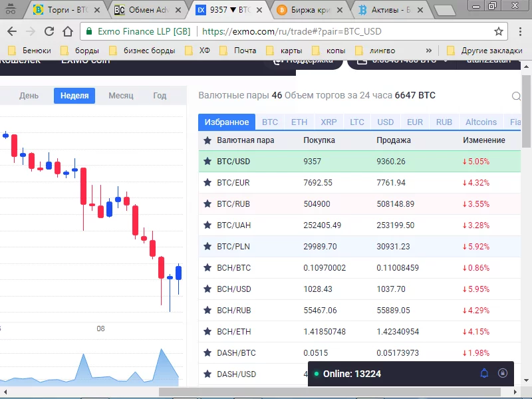
Task: Toggle favorite star for BTC/RUB
Action: pyautogui.click(x=207, y=203)
